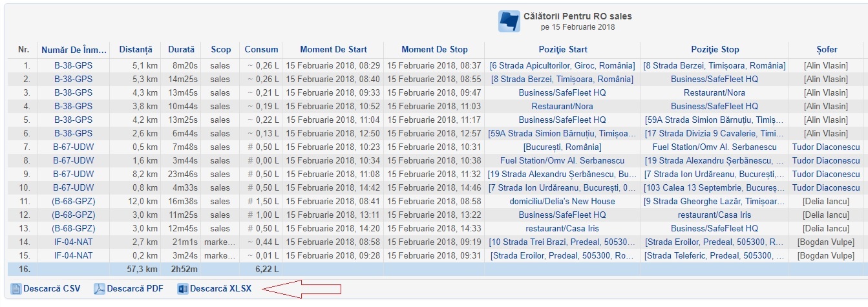Sort by Durată column header
Screen dimensions: 868x307
(x=182, y=50)
